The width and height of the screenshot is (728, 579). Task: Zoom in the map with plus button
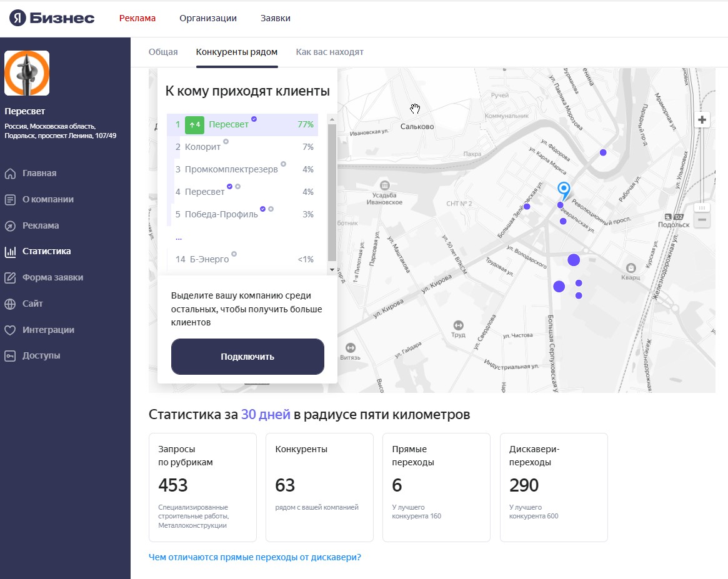pos(702,120)
